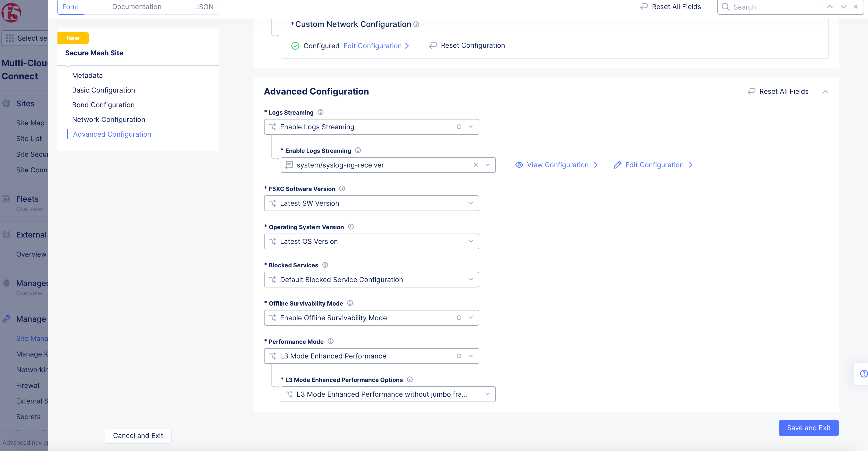
Task: Clear the system/syslog-ng-receiver selection
Action: coord(476,165)
